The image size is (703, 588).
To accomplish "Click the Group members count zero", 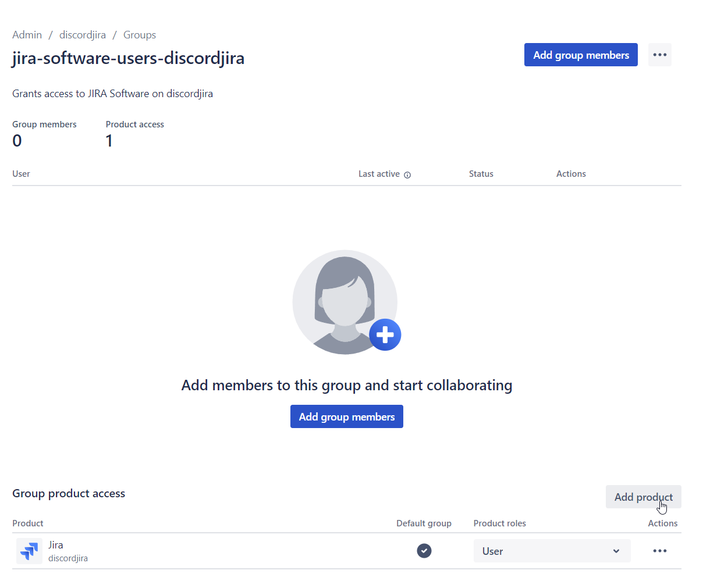I will pyautogui.click(x=17, y=140).
